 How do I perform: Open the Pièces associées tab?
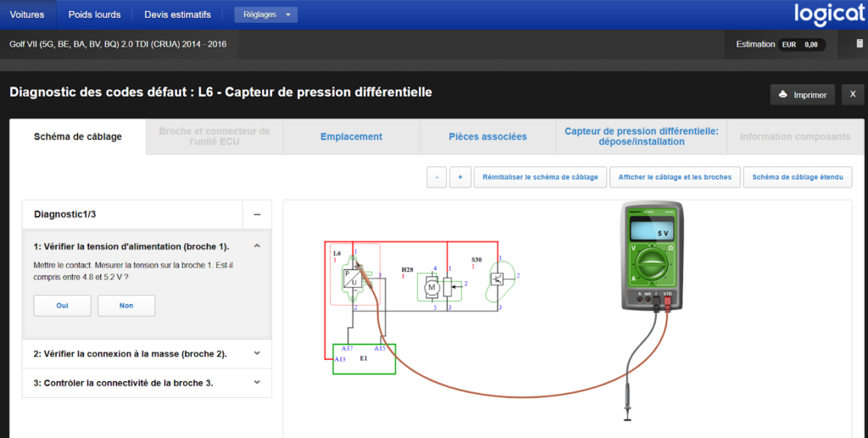coord(487,136)
